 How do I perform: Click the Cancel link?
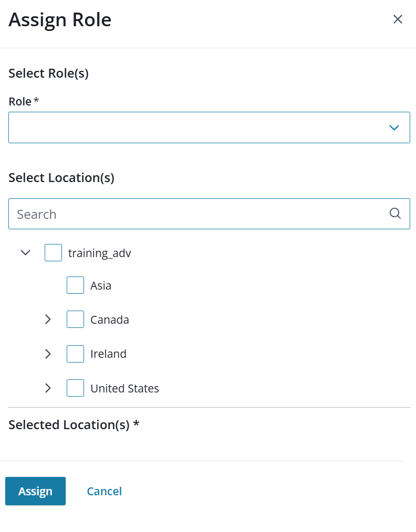tap(104, 491)
